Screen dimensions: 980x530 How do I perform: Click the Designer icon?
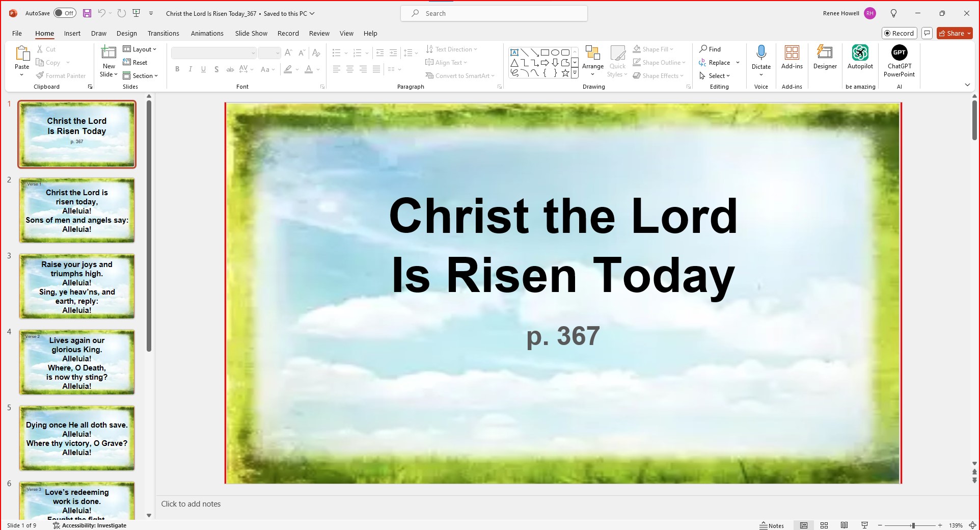[825, 57]
